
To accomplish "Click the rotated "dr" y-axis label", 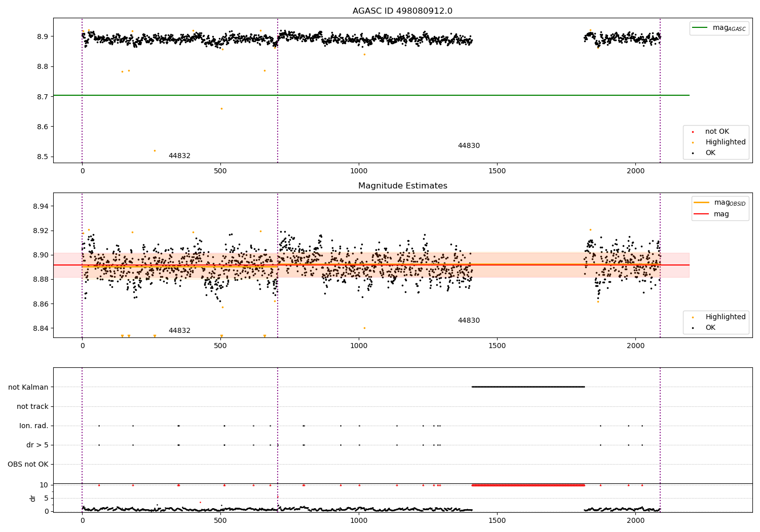I will pos(33,498).
